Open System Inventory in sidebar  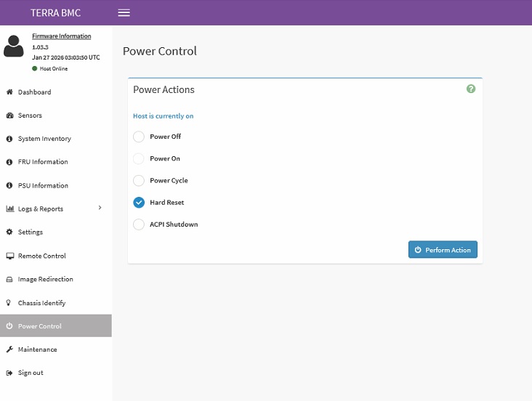56,139
